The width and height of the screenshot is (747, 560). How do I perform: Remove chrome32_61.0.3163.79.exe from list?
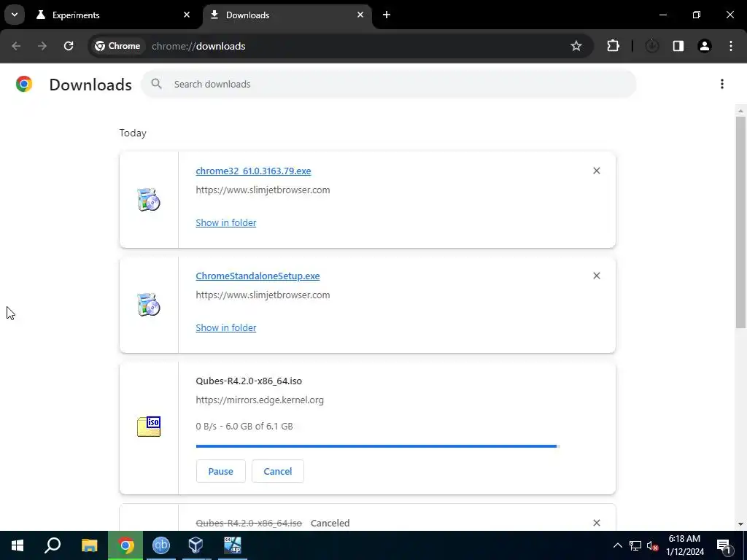pos(596,171)
